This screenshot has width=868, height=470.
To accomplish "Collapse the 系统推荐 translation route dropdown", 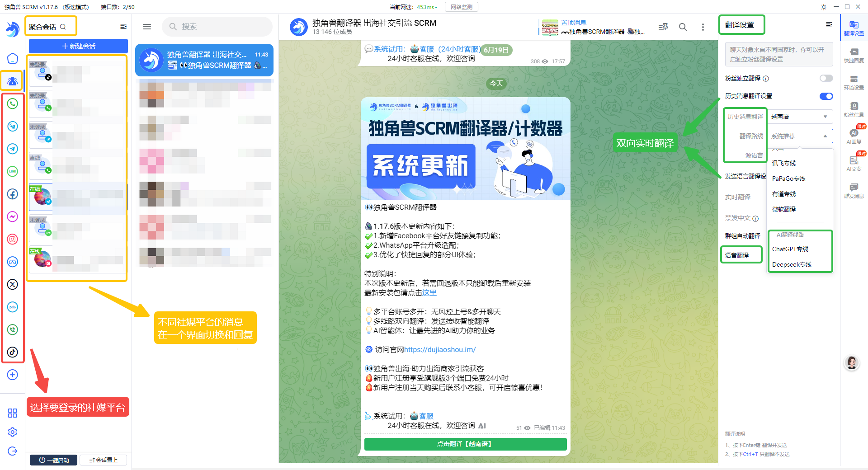I will coord(800,136).
